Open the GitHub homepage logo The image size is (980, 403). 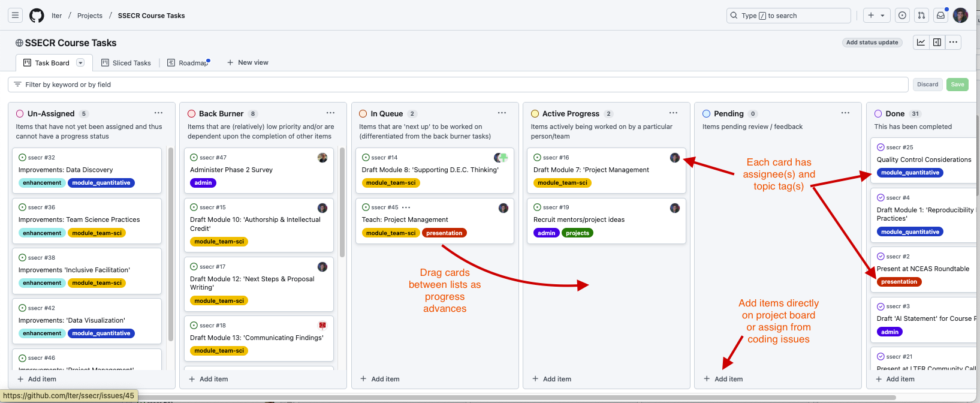click(x=37, y=16)
